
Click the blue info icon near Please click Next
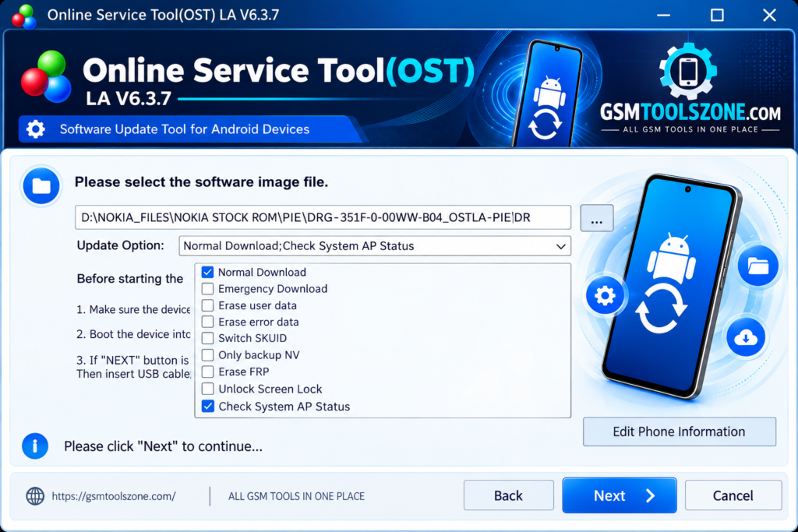click(x=35, y=446)
